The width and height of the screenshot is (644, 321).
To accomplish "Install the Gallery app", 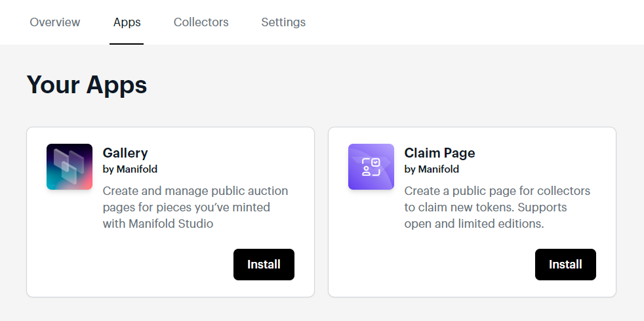I will (264, 265).
